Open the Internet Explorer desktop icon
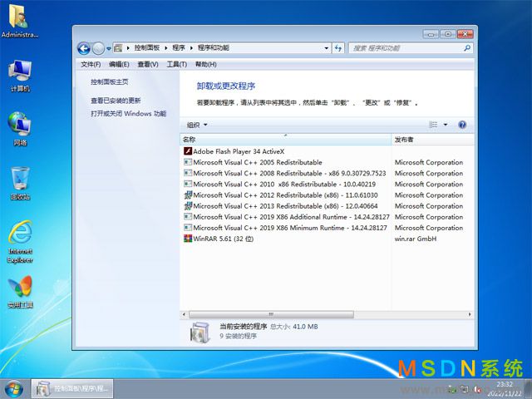The image size is (532, 399). 20,242
